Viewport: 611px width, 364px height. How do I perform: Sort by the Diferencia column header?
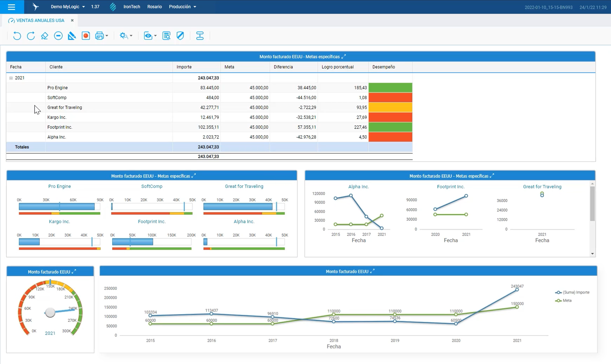[294, 67]
